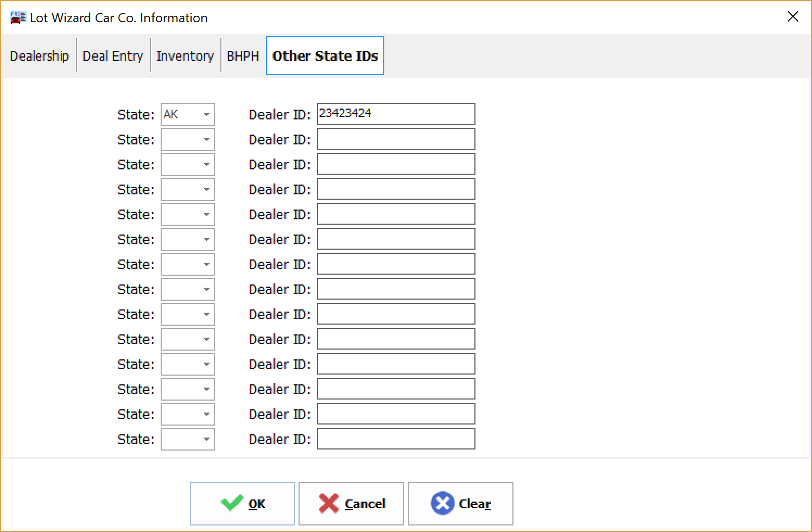Switch to the Deal Entry tab
Viewport: 812px width, 532px height.
click(x=113, y=55)
